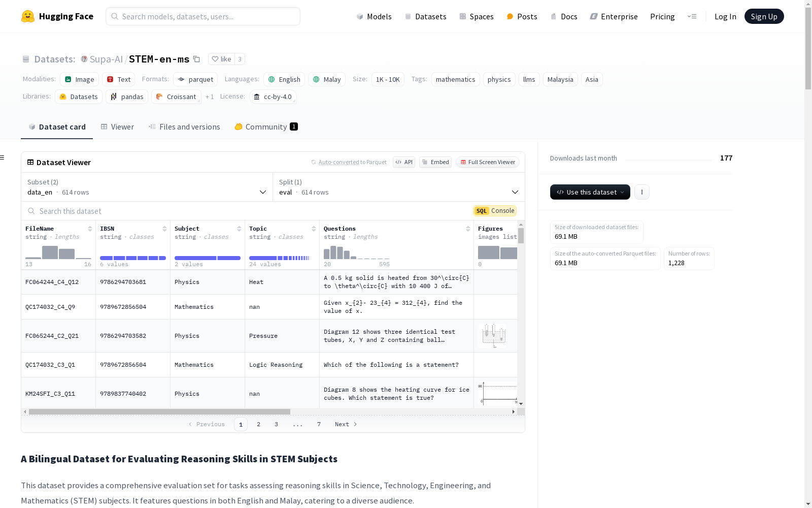
Task: Open the Subset data_en dropdown
Action: coord(147,187)
